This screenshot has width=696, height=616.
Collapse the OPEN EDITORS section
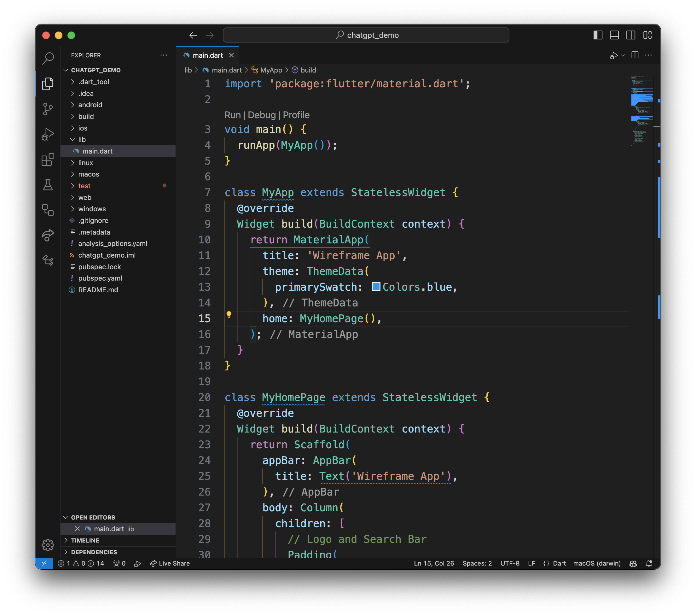tap(118, 517)
